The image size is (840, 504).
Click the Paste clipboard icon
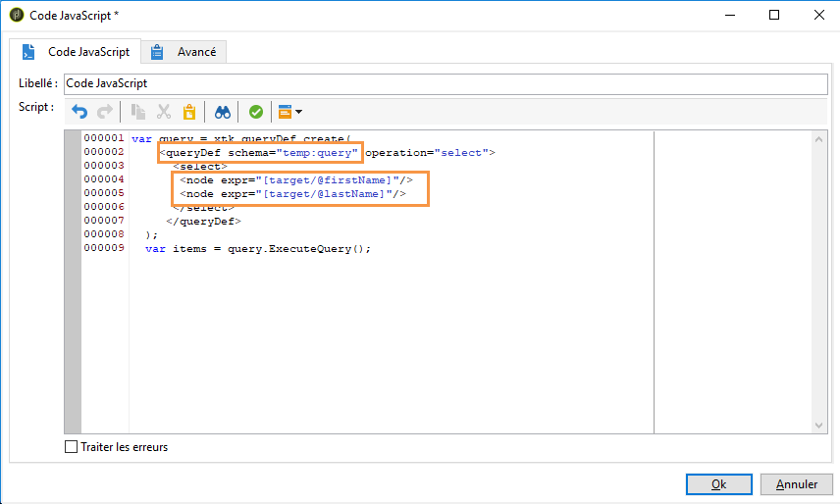coord(189,112)
